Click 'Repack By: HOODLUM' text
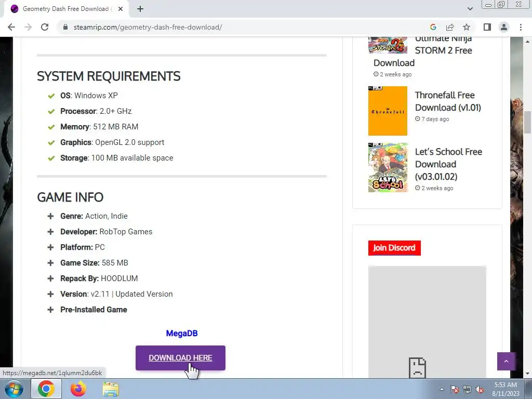Viewport: 532px width, 399px height. point(99,278)
